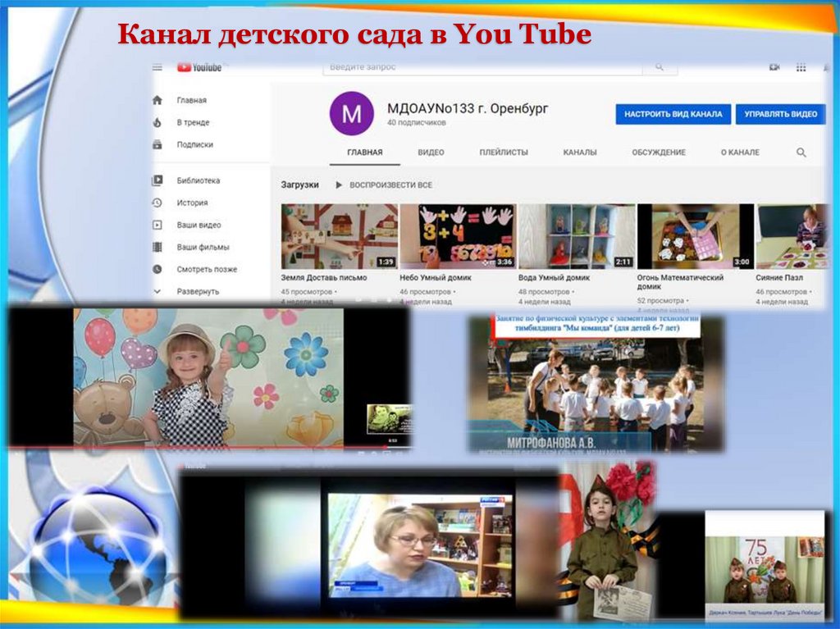Image resolution: width=840 pixels, height=629 pixels.
Task: Click the В тренде flame icon
Action: [157, 123]
